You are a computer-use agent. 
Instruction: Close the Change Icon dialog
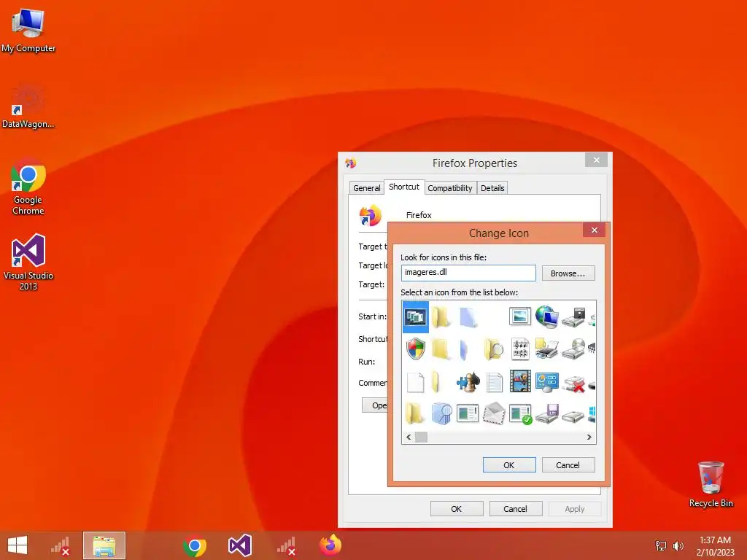click(594, 230)
